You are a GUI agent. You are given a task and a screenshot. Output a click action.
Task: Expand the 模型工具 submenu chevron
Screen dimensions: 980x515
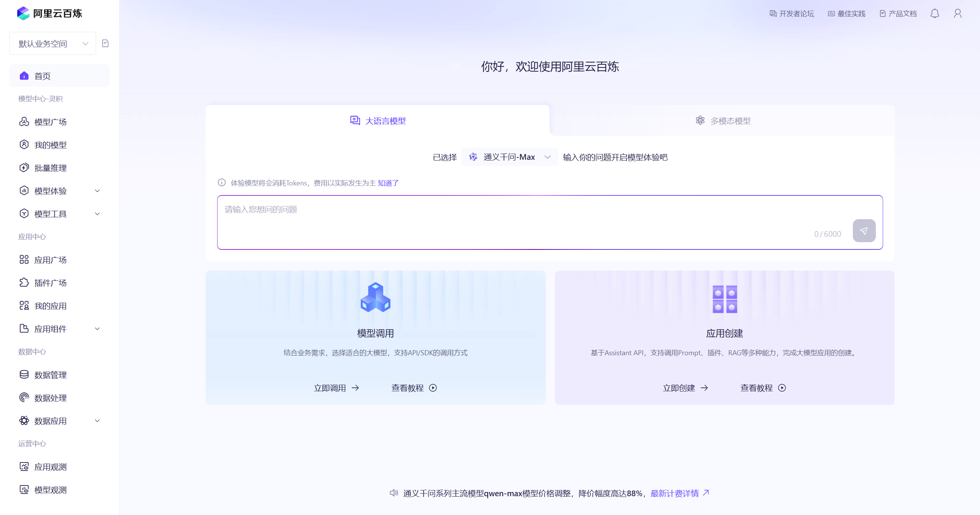tap(97, 214)
